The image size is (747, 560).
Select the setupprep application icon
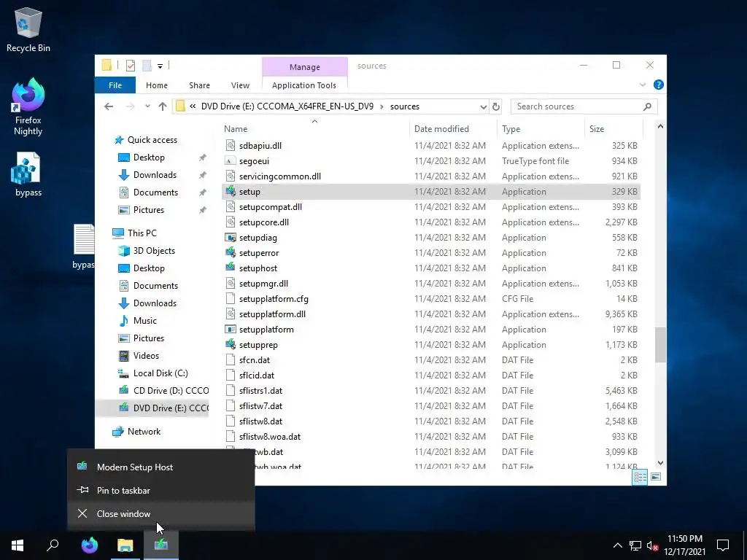(231, 344)
